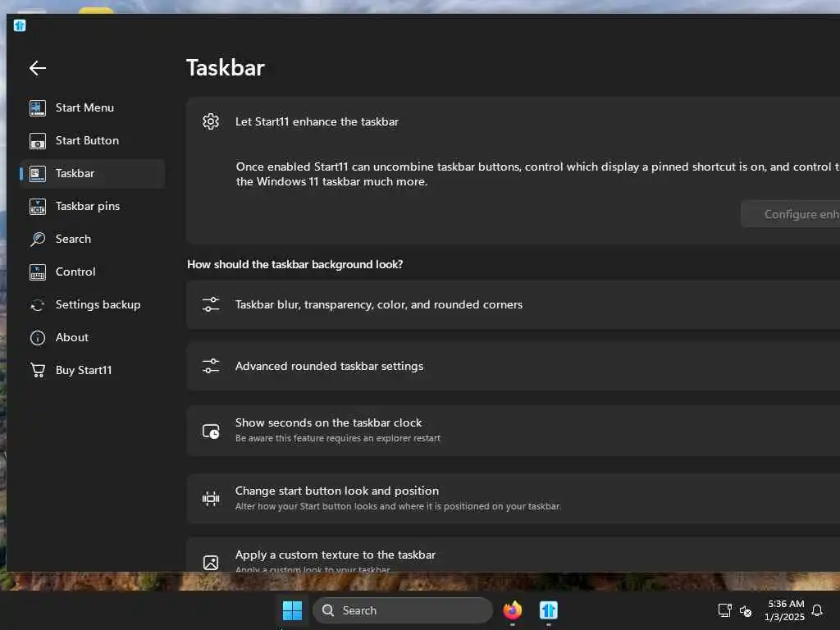The height and width of the screenshot is (630, 840).
Task: Open the Buy Start11 page label
Action: pos(84,370)
